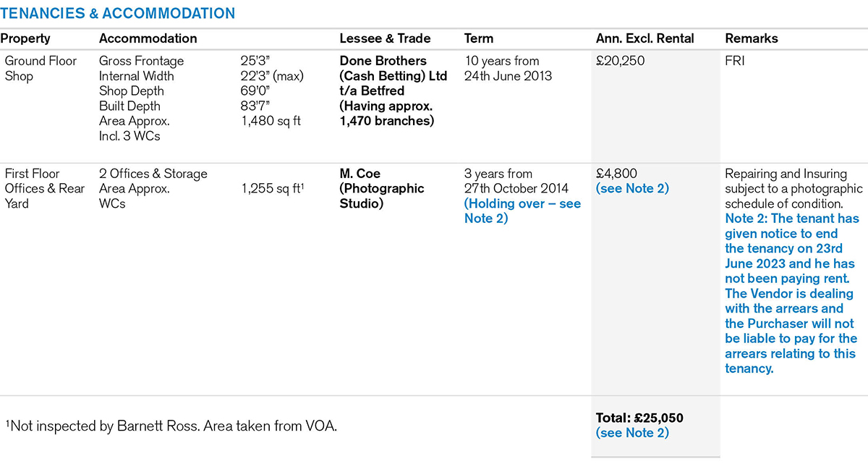Click the M. Coe (Photographic Studio) lessee

coord(382,188)
